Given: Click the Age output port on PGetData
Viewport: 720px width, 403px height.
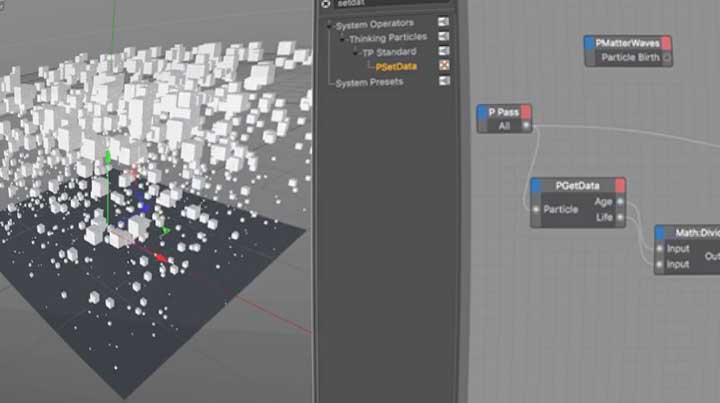Looking at the screenshot, I should [x=620, y=201].
